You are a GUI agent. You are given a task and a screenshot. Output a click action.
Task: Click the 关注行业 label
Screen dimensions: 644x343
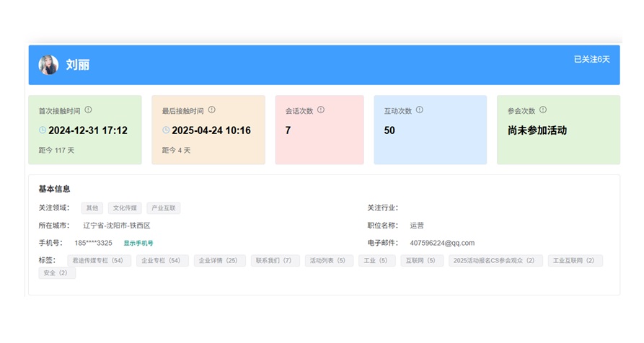point(383,208)
